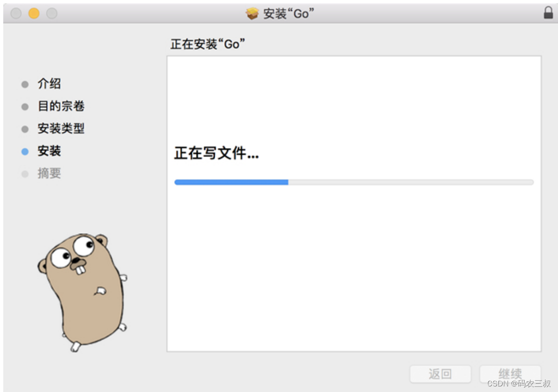Click the yellow minimize button
This screenshot has height=392, width=558.
33,14
